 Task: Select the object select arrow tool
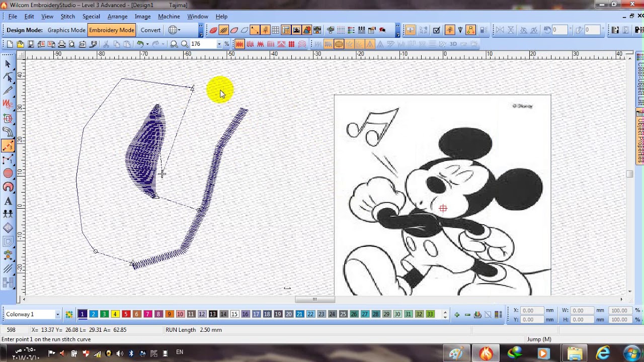pyautogui.click(x=8, y=64)
